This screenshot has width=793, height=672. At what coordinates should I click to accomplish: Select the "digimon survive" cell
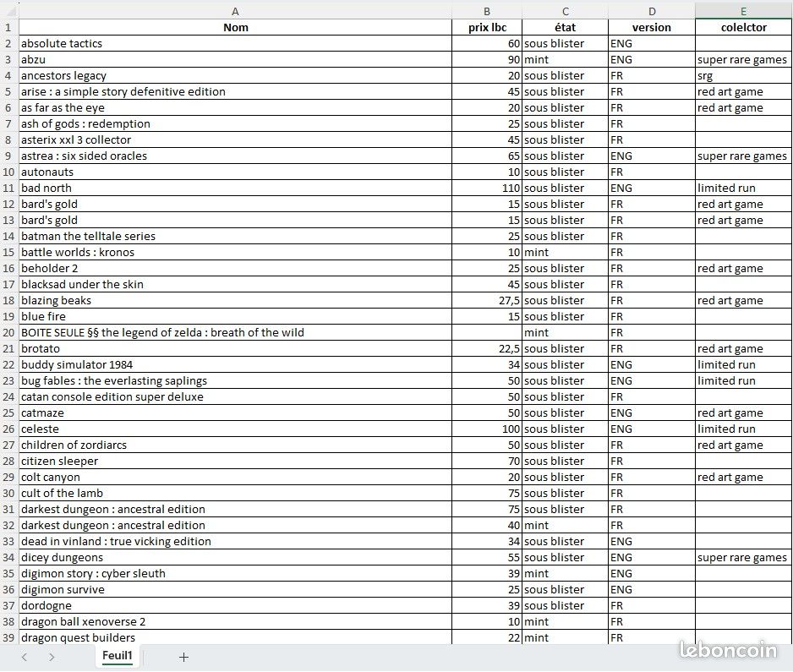pos(235,589)
